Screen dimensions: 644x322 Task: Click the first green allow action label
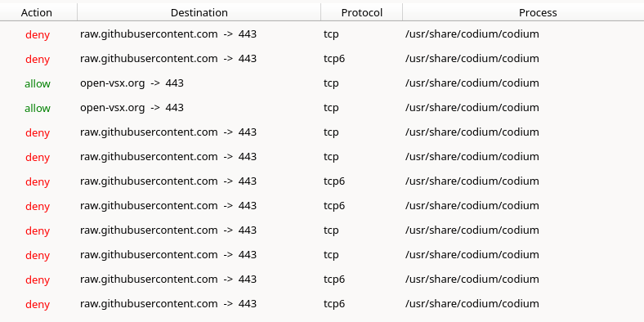point(38,83)
